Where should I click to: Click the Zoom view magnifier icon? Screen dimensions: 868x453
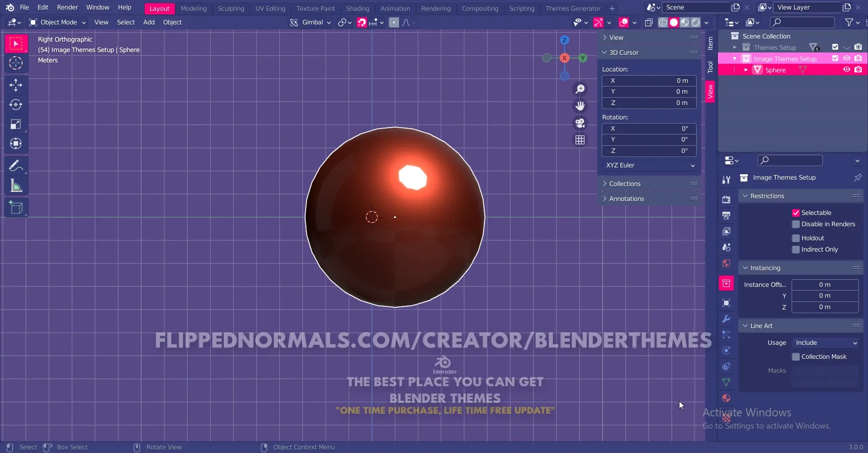pyautogui.click(x=580, y=89)
